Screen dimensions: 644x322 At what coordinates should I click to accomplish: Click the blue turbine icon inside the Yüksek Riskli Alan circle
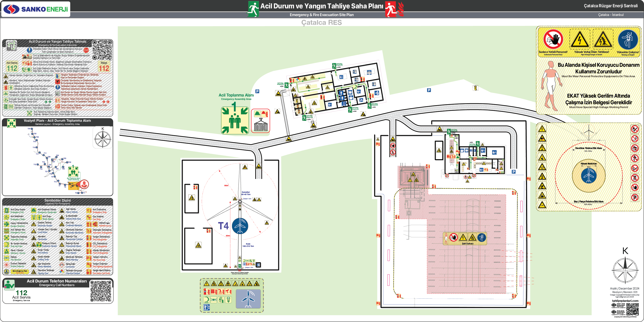tap(589, 176)
